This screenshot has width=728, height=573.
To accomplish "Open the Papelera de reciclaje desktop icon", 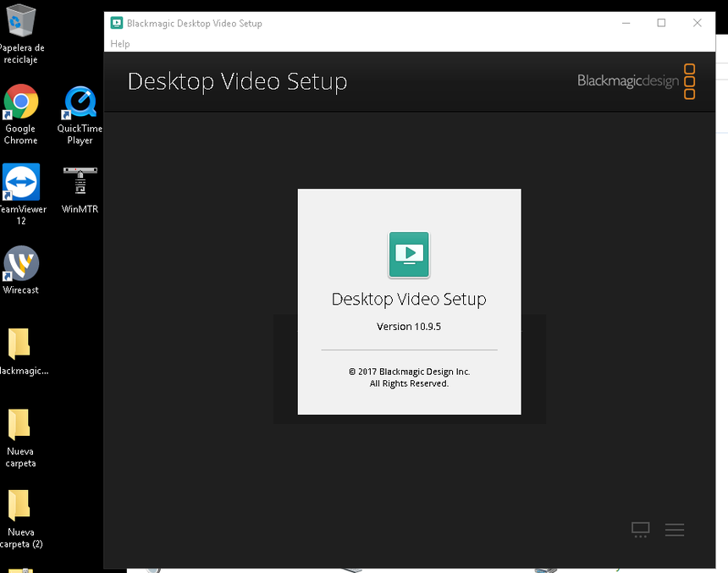I will [21, 34].
